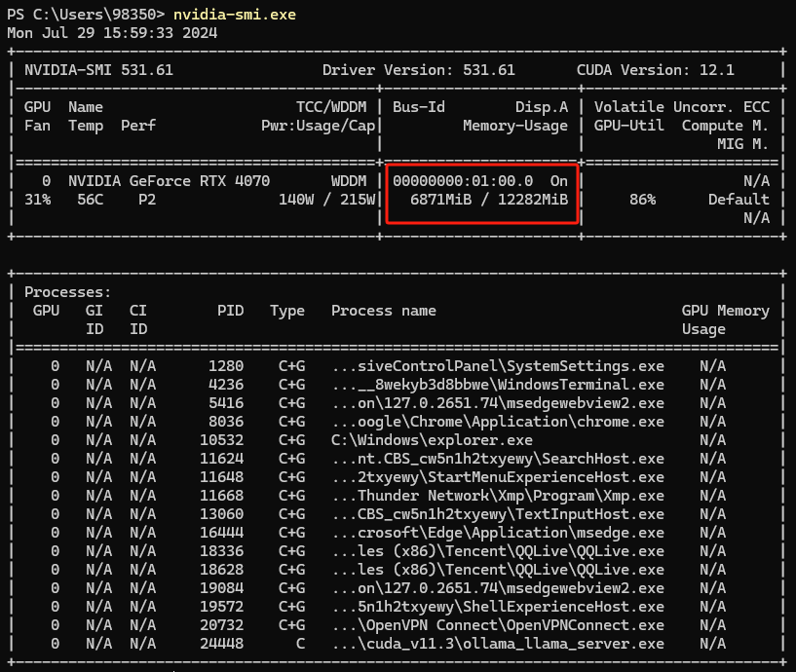This screenshot has height=672, width=796.
Task: Select QQLive.exe in the PID 18628 row
Action: [498, 570]
